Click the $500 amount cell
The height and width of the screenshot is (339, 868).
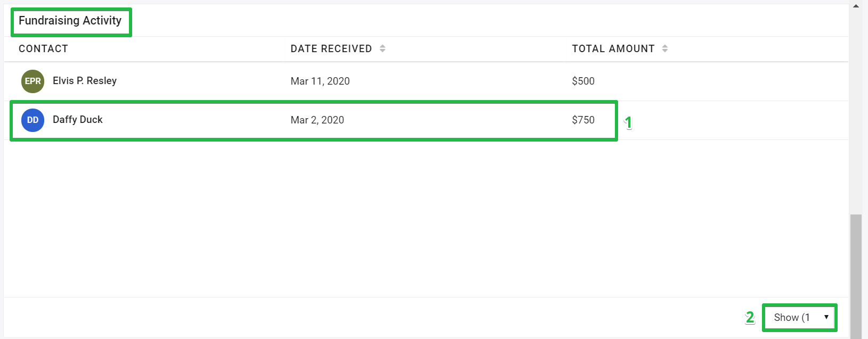(583, 81)
